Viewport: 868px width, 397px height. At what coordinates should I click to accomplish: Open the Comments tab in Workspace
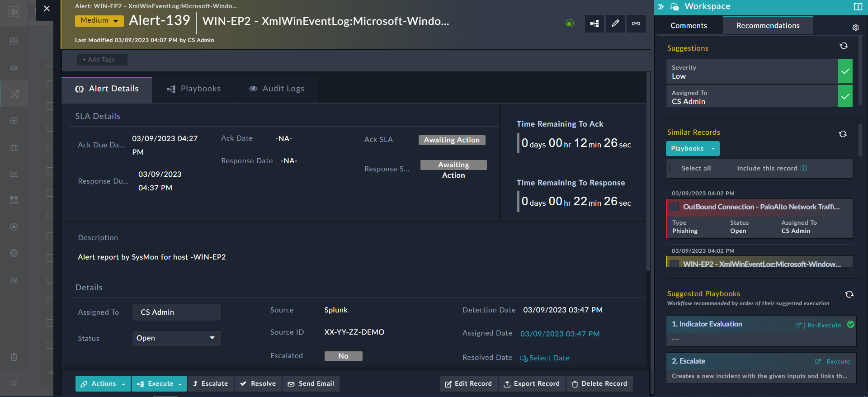coord(689,25)
